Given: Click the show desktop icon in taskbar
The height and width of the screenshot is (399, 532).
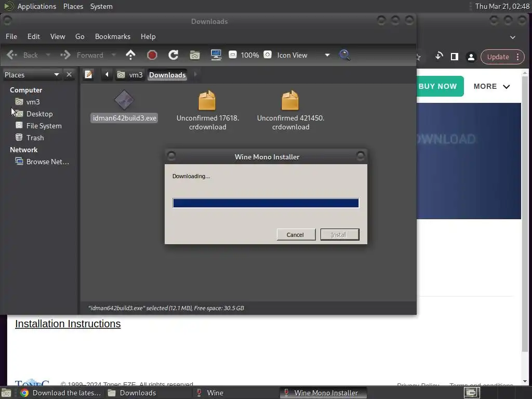Looking at the screenshot, I should [x=6, y=393].
